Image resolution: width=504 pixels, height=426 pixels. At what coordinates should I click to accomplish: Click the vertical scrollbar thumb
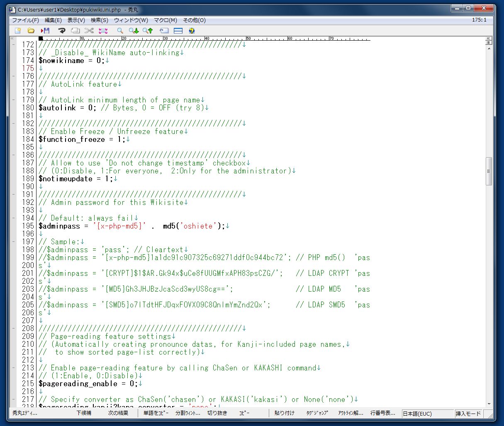[x=489, y=171]
